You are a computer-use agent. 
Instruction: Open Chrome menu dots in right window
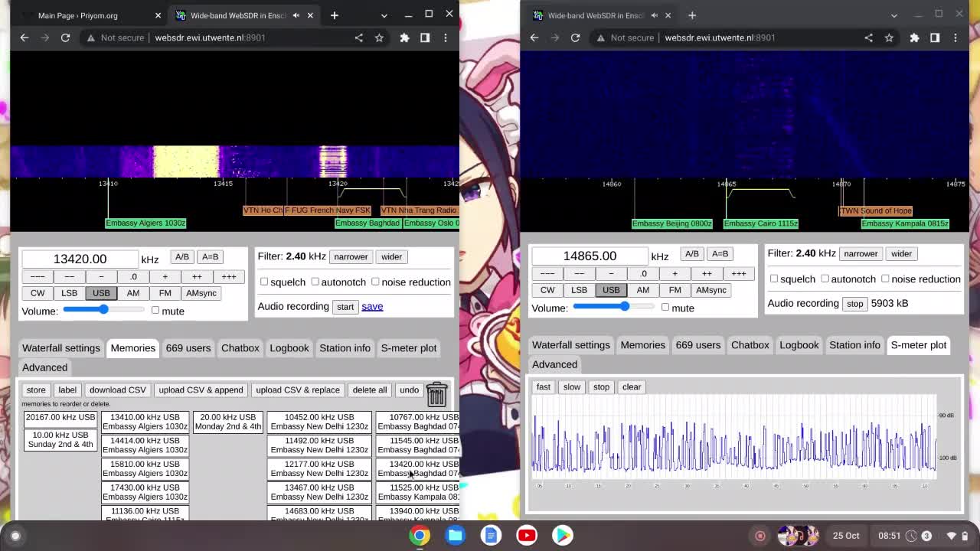[955, 37]
